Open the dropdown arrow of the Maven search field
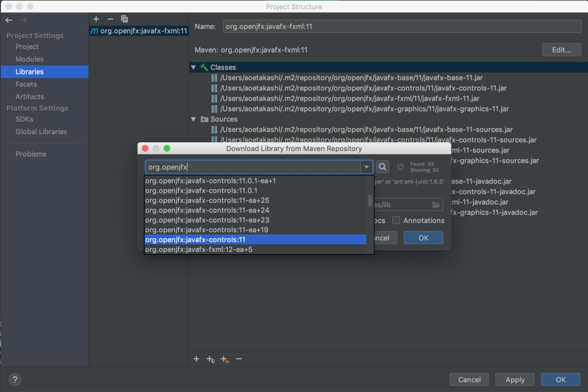The image size is (588, 392). pyautogui.click(x=366, y=167)
